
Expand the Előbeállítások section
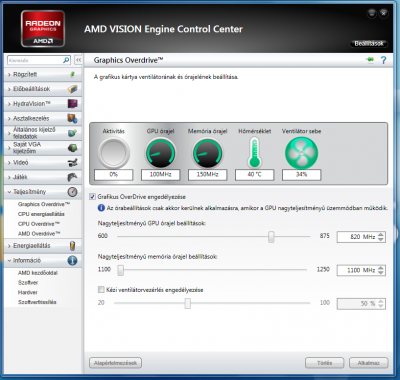click(x=9, y=89)
